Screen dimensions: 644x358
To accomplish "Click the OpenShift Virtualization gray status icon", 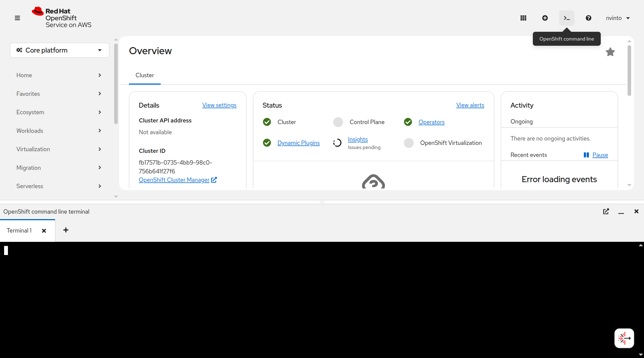I will 409,143.
